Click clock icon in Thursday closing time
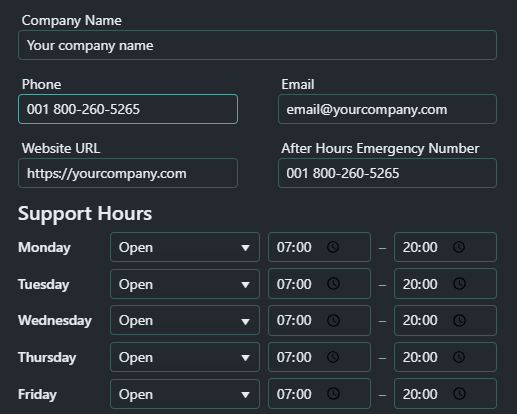Screen dimensions: 517x414 [459, 357]
